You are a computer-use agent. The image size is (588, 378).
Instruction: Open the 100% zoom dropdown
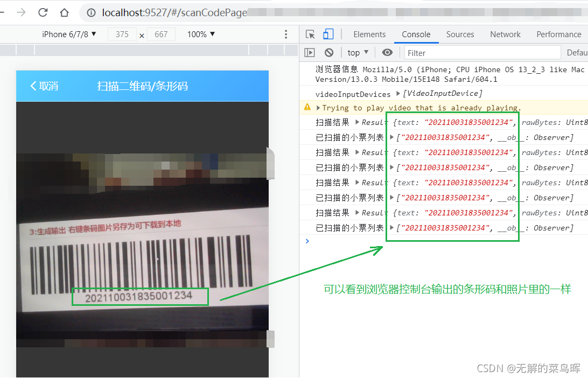click(201, 34)
